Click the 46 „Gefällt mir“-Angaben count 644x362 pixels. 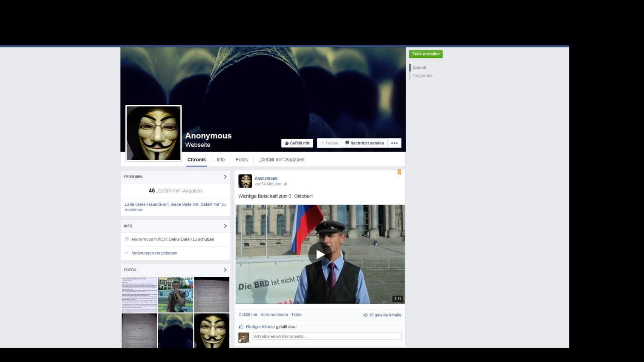click(175, 191)
